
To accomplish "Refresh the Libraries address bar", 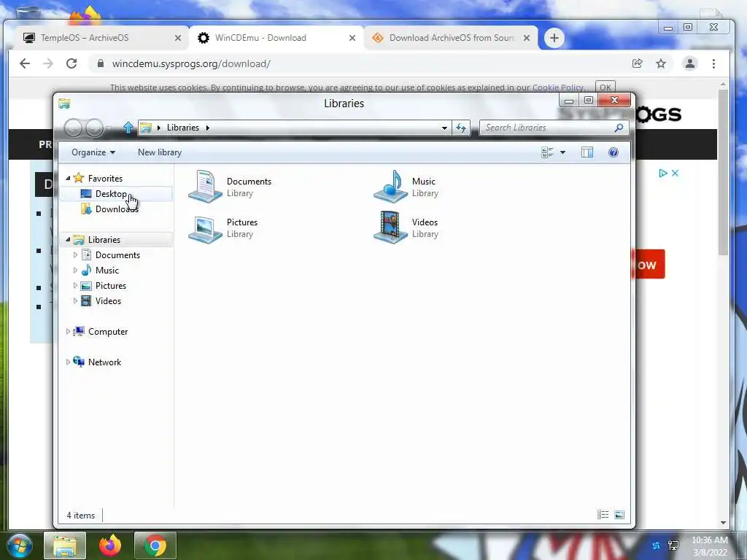I will (x=461, y=128).
